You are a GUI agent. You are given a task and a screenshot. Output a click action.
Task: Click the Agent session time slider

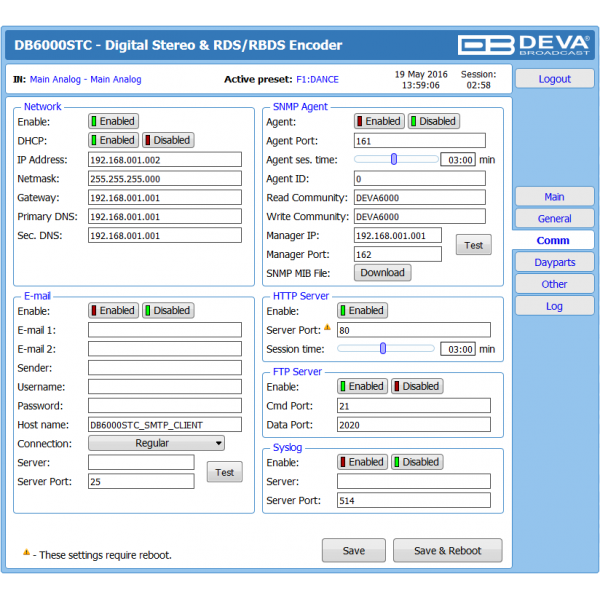pos(396,159)
